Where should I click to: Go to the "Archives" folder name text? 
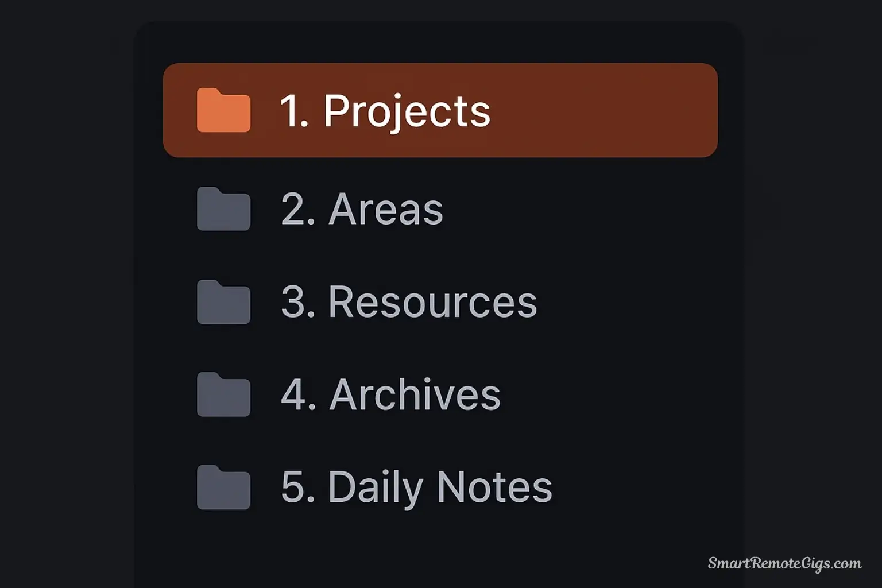click(415, 394)
